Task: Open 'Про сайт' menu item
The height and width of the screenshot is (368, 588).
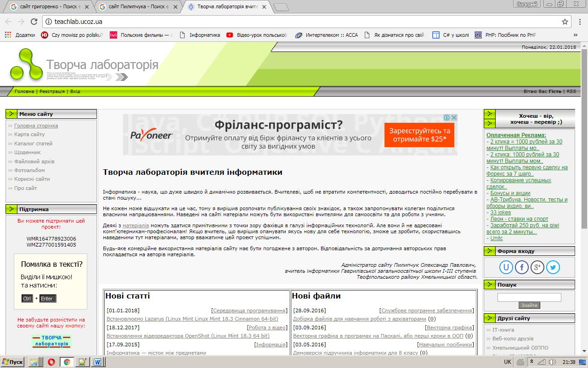Action: click(26, 188)
